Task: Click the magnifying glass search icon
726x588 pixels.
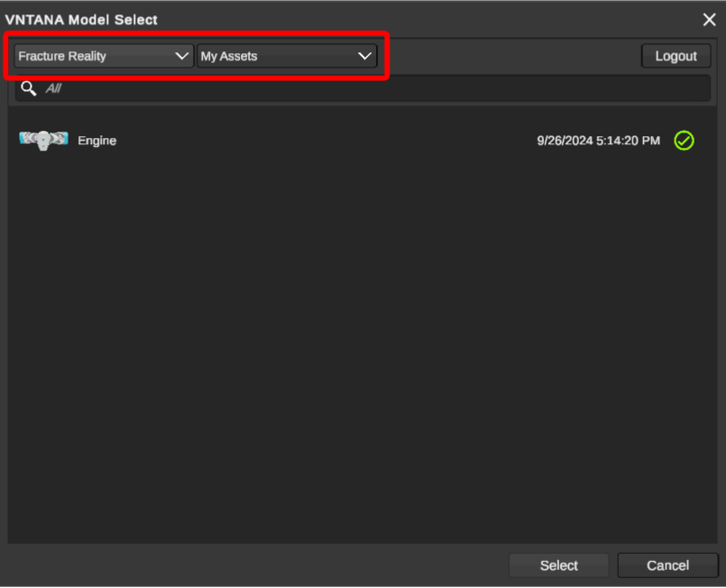Action: point(29,88)
